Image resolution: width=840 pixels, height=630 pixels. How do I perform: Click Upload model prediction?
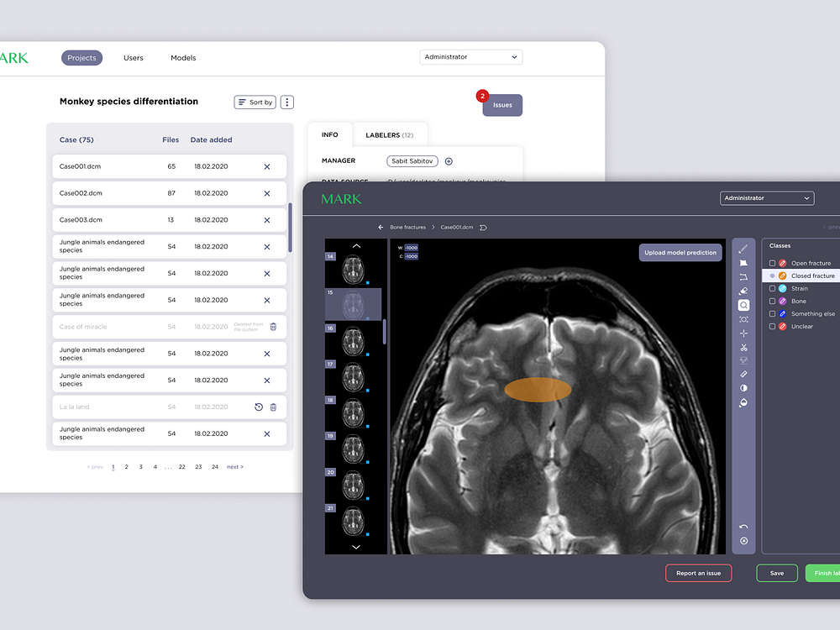tap(680, 252)
